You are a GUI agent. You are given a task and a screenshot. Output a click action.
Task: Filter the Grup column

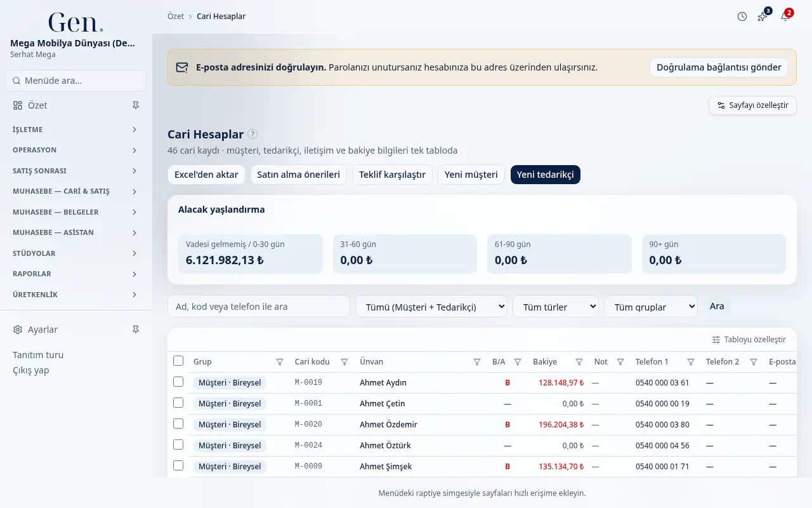pos(280,362)
